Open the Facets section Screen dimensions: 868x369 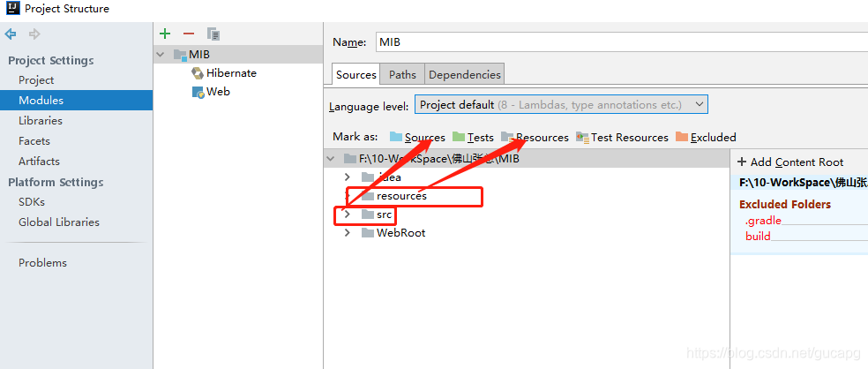34,141
